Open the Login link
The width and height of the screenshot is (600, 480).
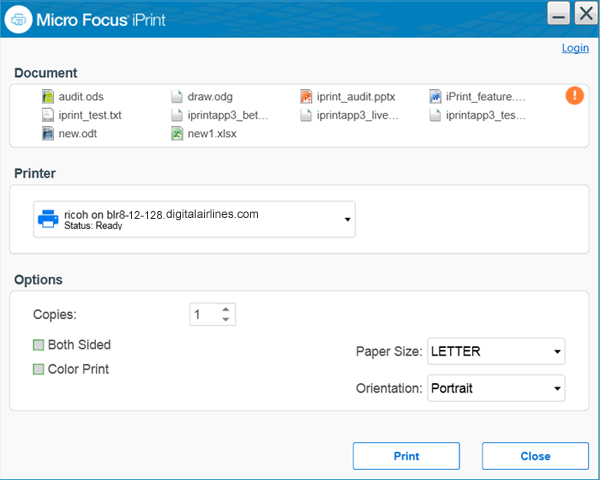click(x=575, y=48)
